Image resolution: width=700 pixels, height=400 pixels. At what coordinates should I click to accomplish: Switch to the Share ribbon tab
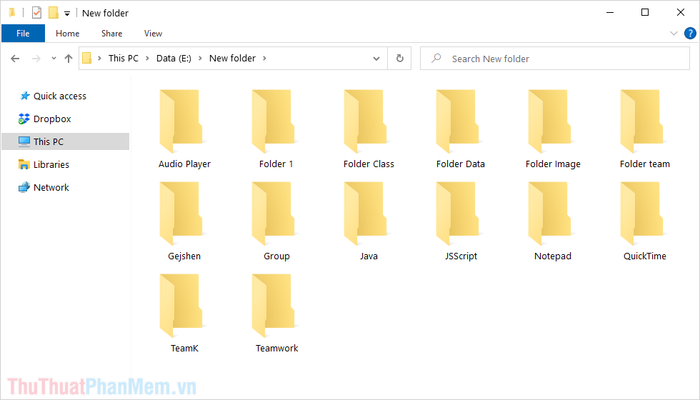coord(112,33)
